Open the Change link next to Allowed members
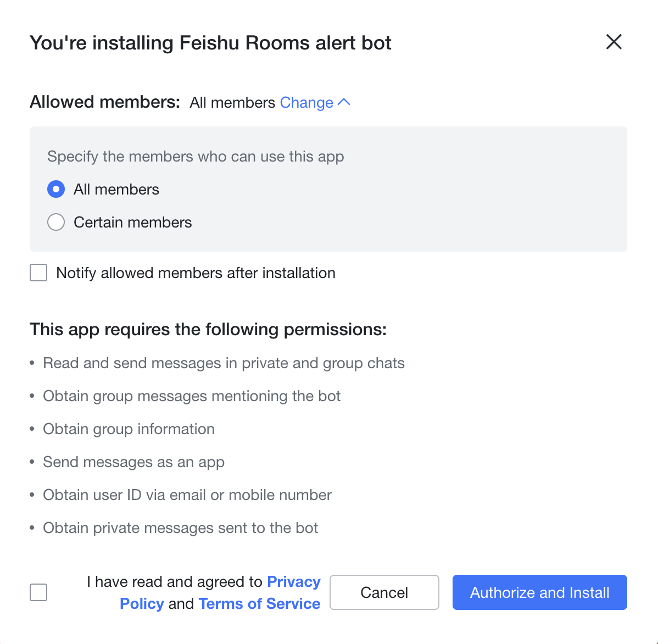The height and width of the screenshot is (644, 658). (x=306, y=103)
